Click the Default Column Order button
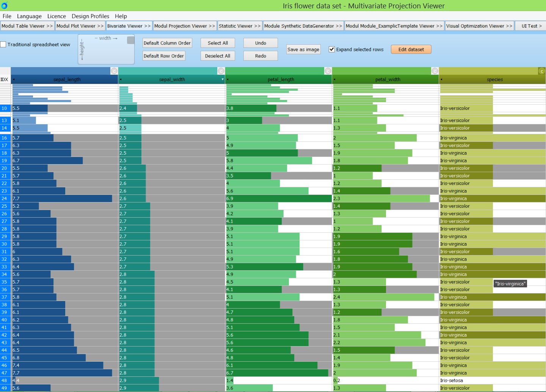 [167, 43]
